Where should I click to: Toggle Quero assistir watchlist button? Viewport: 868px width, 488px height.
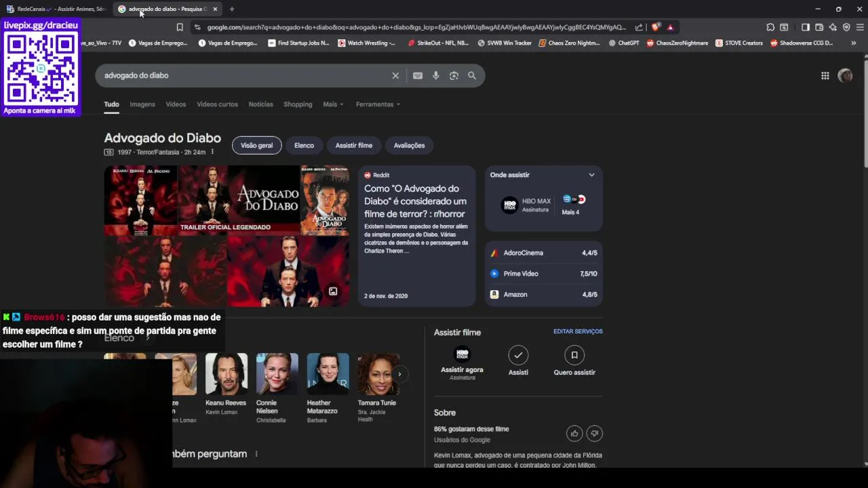[x=574, y=361]
